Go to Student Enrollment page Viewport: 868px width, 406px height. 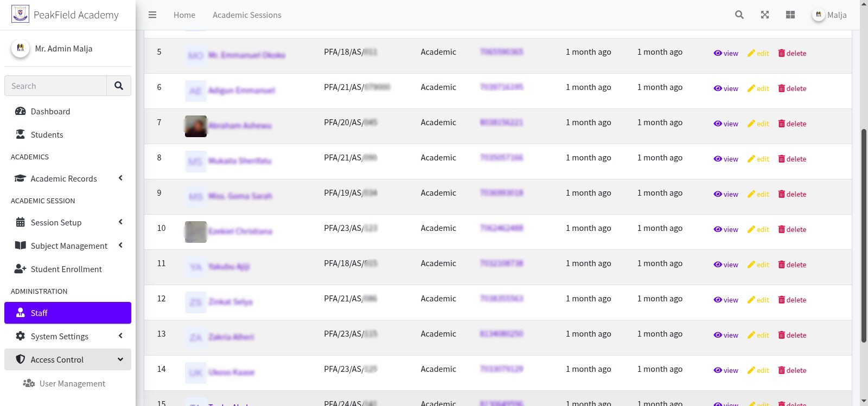pyautogui.click(x=66, y=269)
